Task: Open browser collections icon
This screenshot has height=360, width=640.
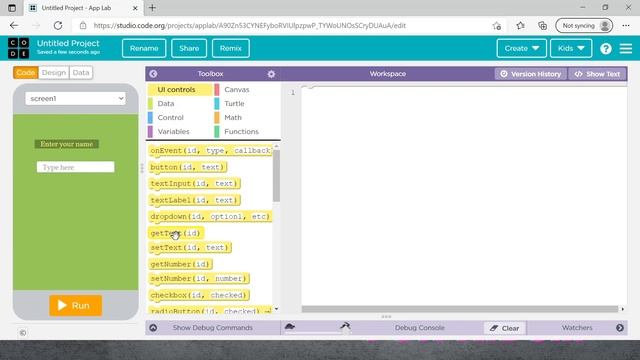Action: [x=542, y=25]
